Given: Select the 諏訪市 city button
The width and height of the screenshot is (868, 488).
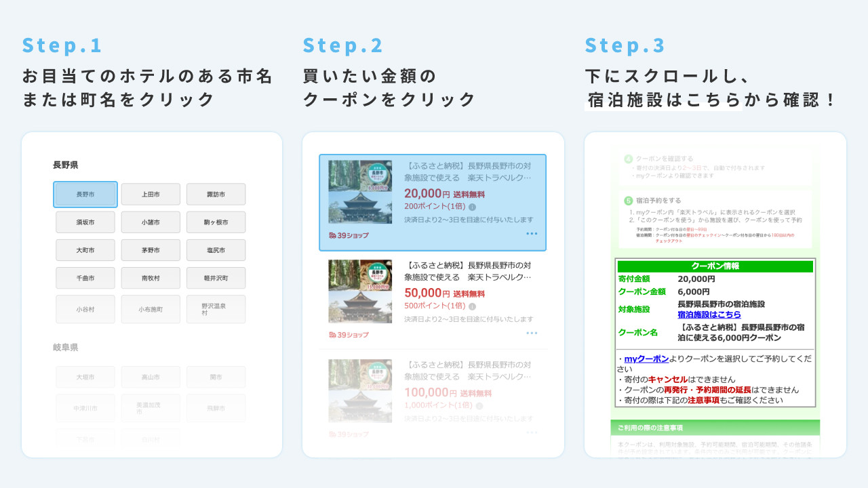Looking at the screenshot, I should [x=215, y=194].
